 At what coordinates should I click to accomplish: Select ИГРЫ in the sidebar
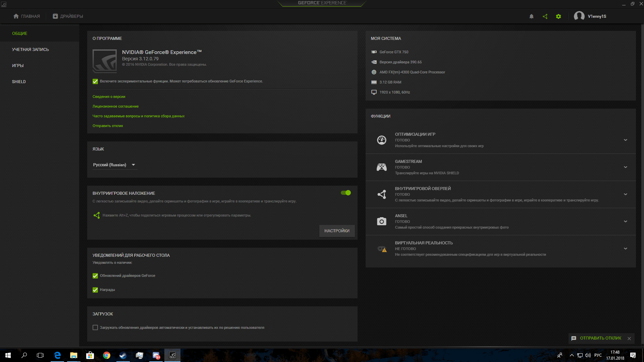40,66
